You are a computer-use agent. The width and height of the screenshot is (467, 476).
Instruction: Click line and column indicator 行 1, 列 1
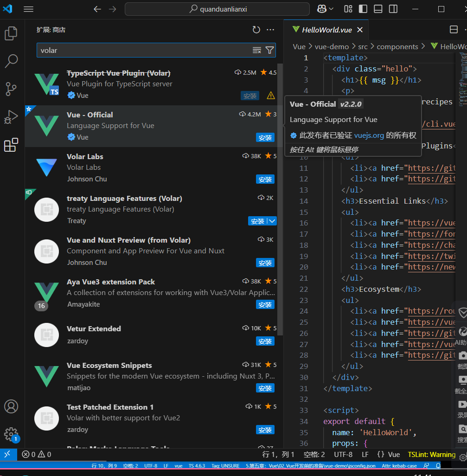pyautogui.click(x=278, y=455)
